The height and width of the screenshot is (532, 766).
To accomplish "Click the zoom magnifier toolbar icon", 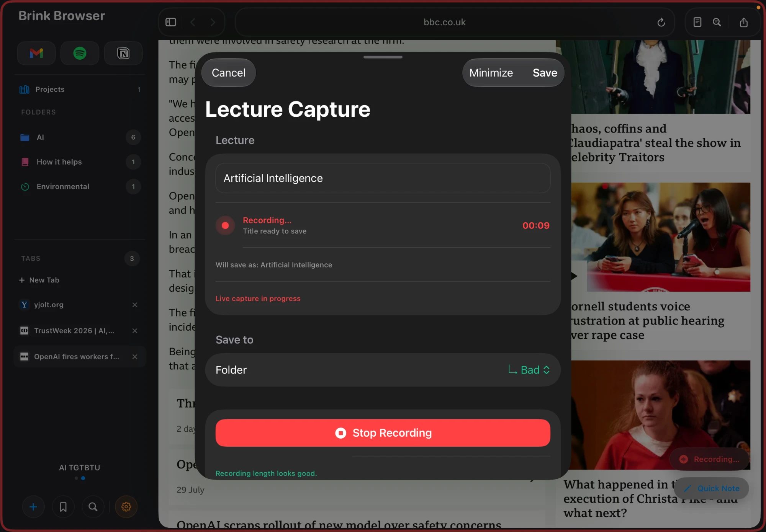I will (x=717, y=22).
